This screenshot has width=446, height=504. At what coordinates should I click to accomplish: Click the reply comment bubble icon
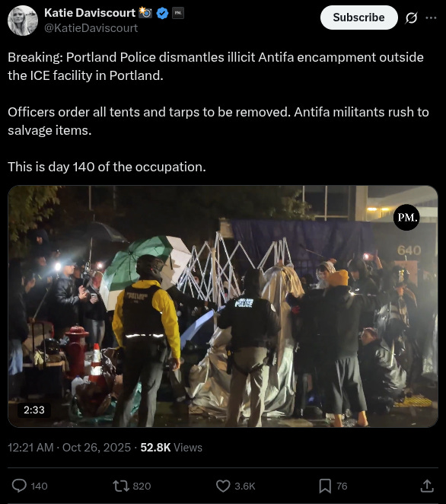(x=19, y=486)
